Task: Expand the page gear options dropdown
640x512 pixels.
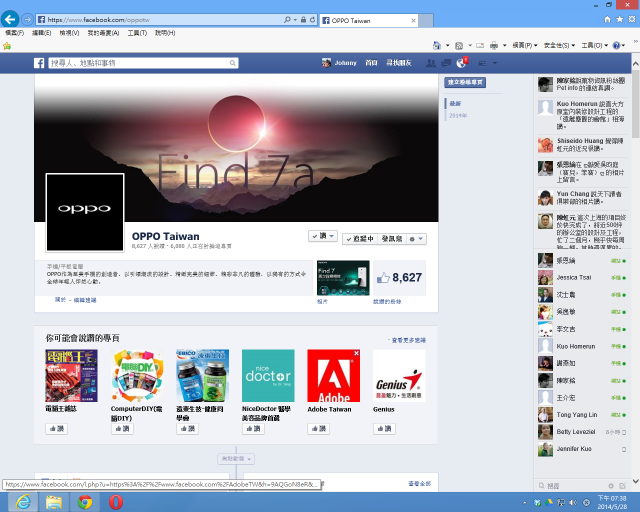Action: point(416,239)
